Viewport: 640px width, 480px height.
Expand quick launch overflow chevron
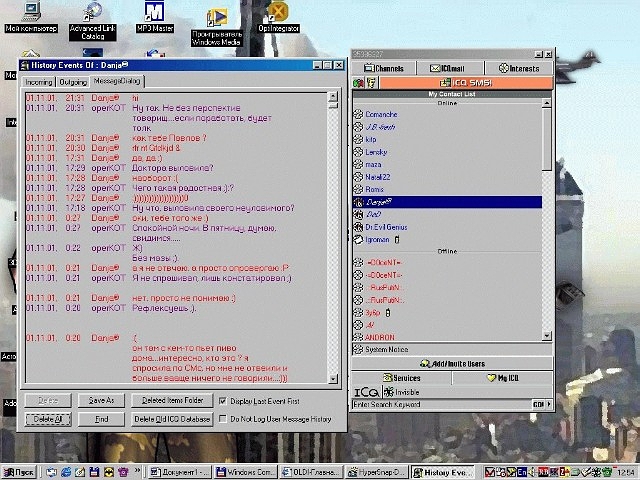(x=137, y=471)
